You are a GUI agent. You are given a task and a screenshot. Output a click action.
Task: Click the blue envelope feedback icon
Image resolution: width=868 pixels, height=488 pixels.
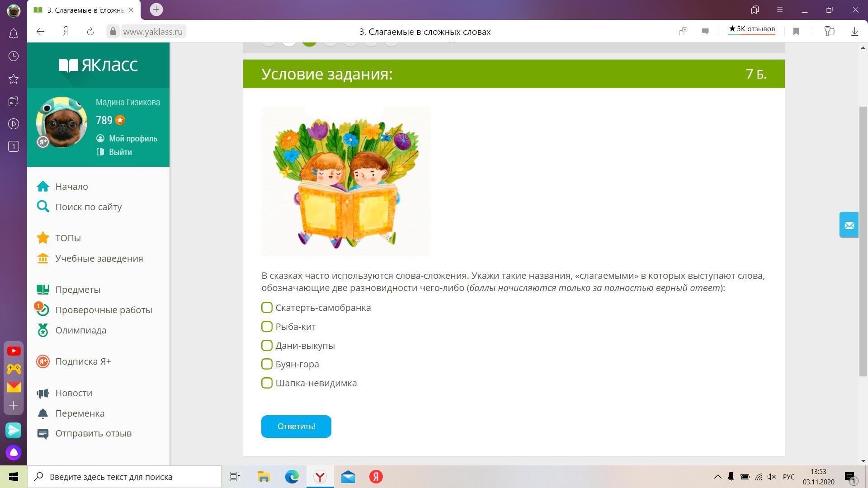849,225
